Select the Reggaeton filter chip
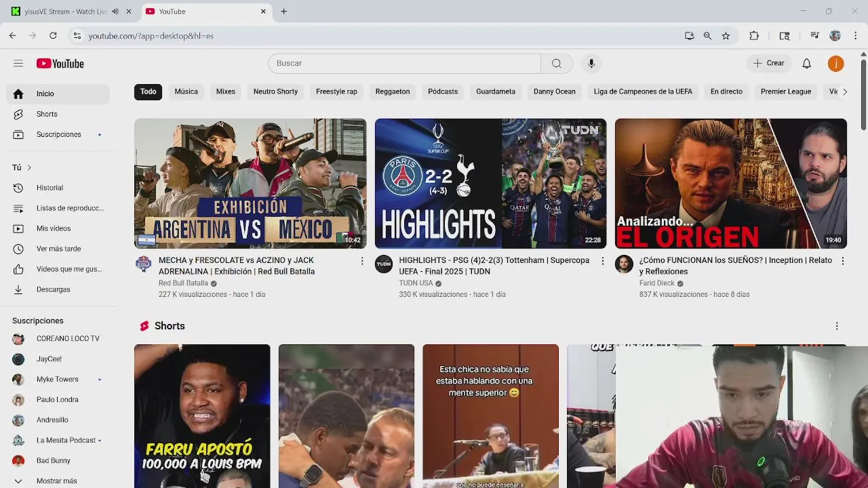The width and height of the screenshot is (868, 488). [393, 91]
